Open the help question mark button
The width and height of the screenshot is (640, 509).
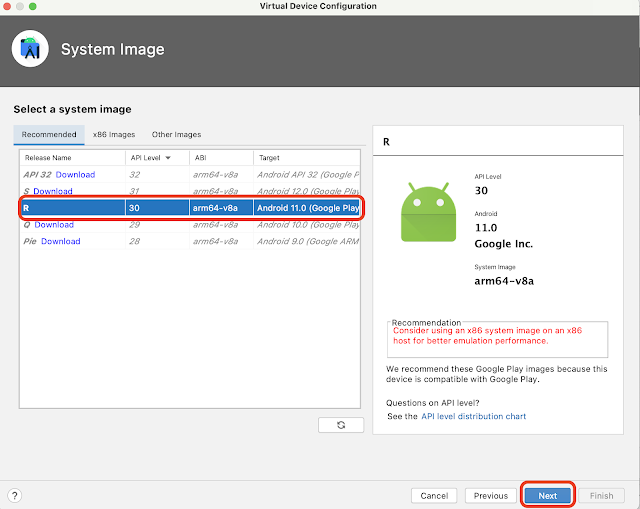[15, 495]
